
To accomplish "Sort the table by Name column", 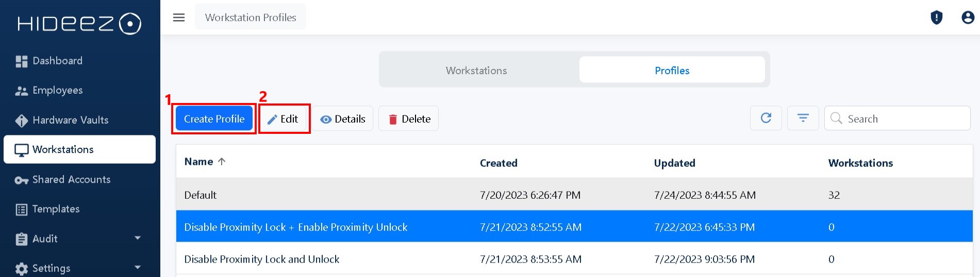I will pos(199,162).
